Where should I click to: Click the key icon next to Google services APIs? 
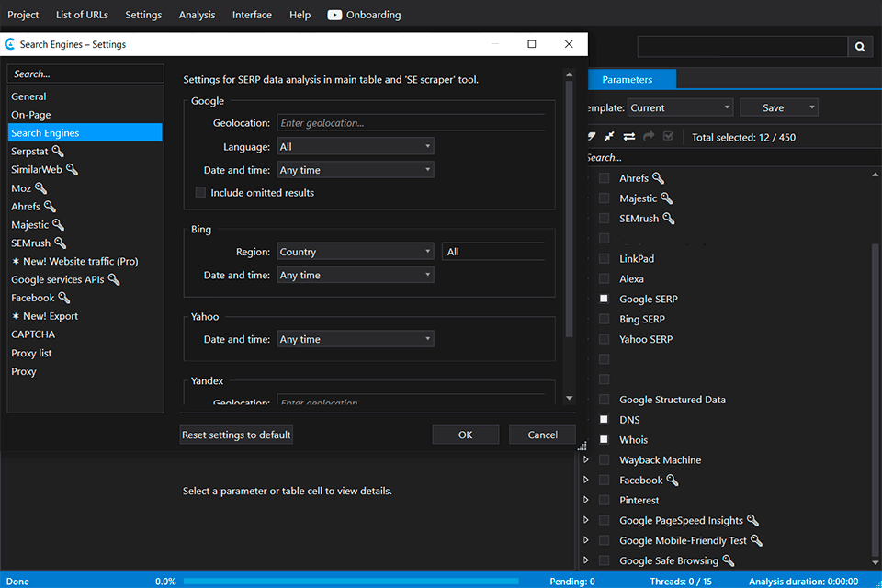point(114,279)
